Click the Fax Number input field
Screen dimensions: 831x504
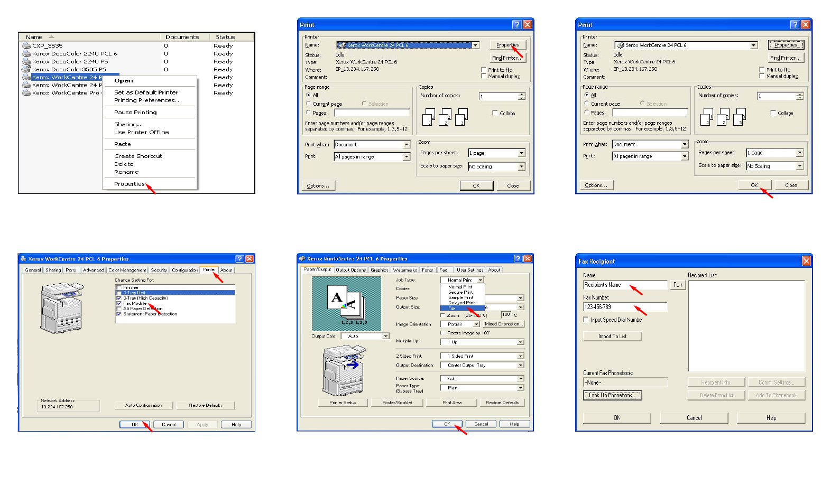625,306
